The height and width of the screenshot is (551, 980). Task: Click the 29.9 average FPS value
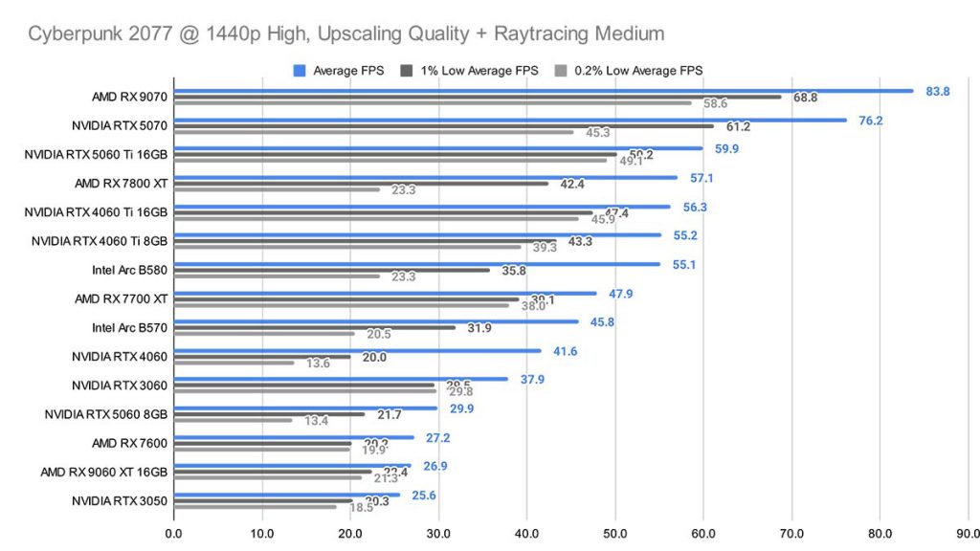coord(462,408)
